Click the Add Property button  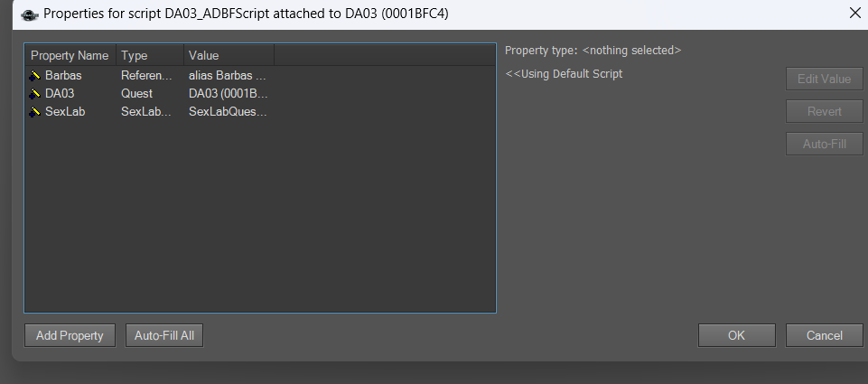70,336
